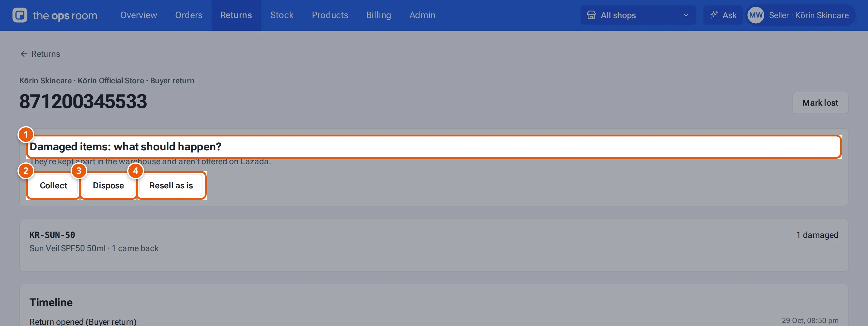The width and height of the screenshot is (868, 326).
Task: Choose Dispose for damaged items
Action: click(x=108, y=185)
